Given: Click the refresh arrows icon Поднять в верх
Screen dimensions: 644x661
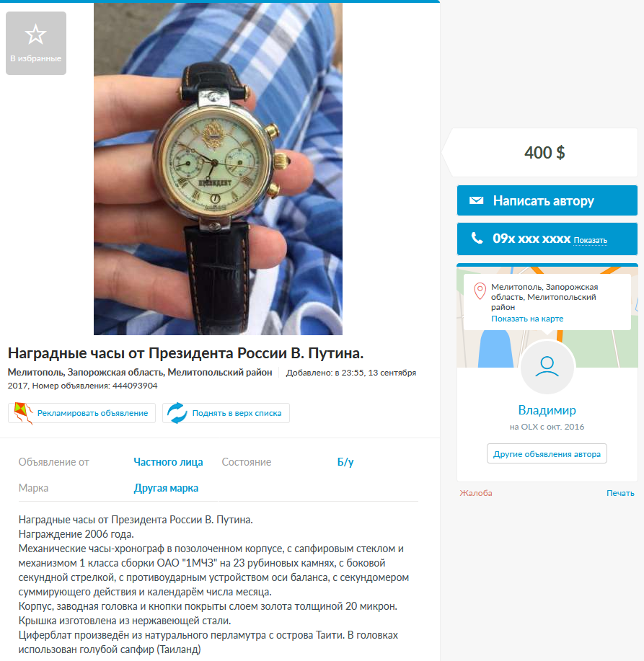Looking at the screenshot, I should [x=177, y=413].
